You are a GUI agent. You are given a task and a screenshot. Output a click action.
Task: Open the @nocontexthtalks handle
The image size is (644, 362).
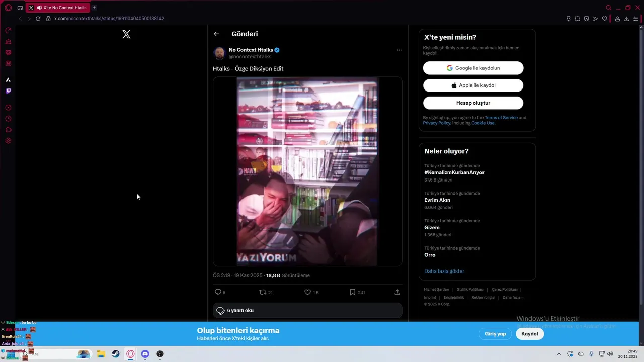(x=250, y=57)
